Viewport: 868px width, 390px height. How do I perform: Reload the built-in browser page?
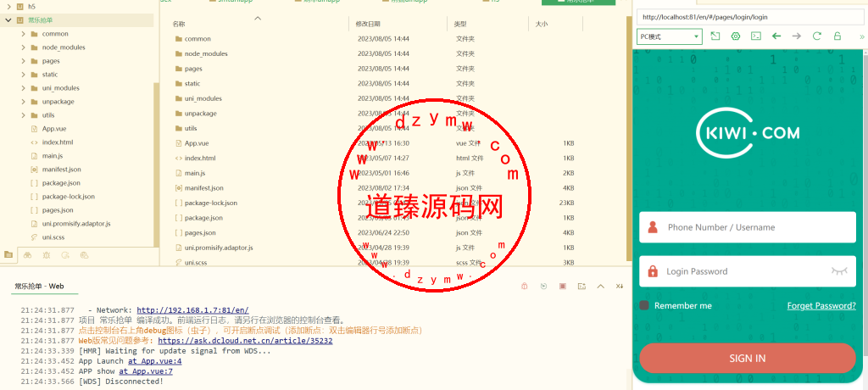pos(816,36)
